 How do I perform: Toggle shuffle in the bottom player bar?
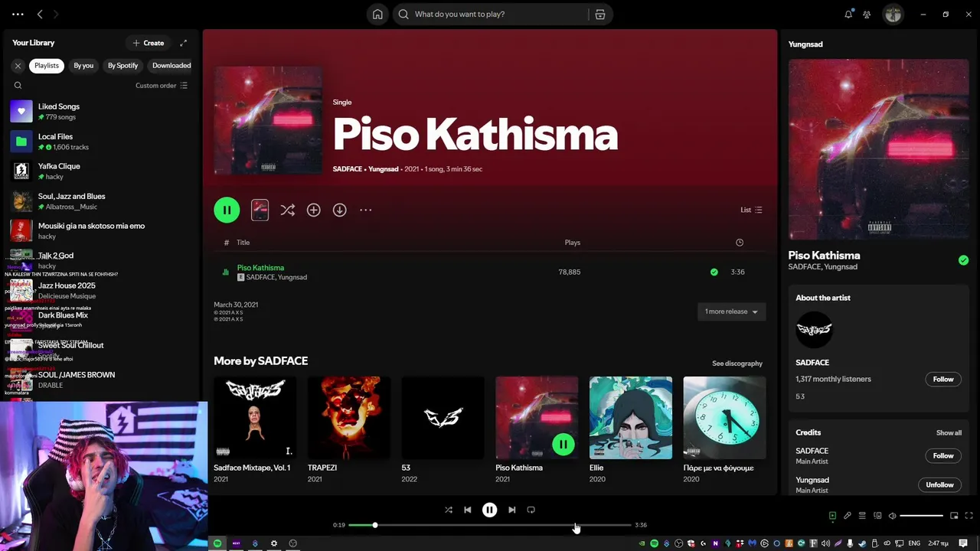pyautogui.click(x=449, y=510)
